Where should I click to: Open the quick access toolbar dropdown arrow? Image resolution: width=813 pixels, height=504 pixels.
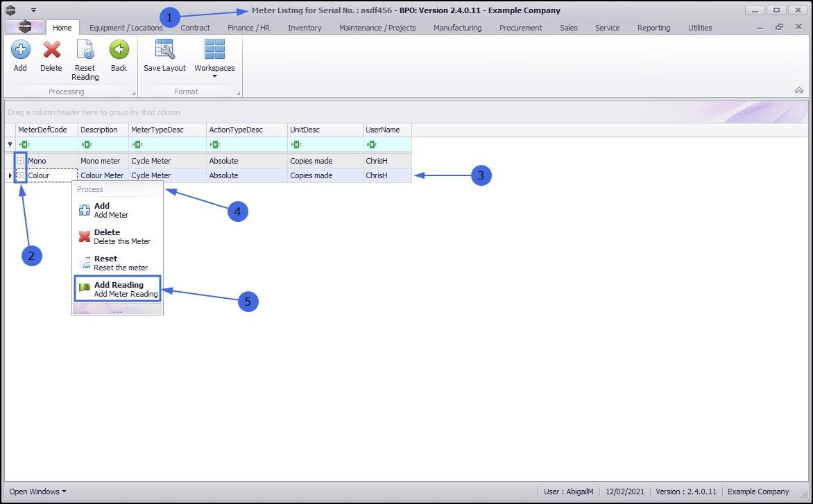click(34, 10)
